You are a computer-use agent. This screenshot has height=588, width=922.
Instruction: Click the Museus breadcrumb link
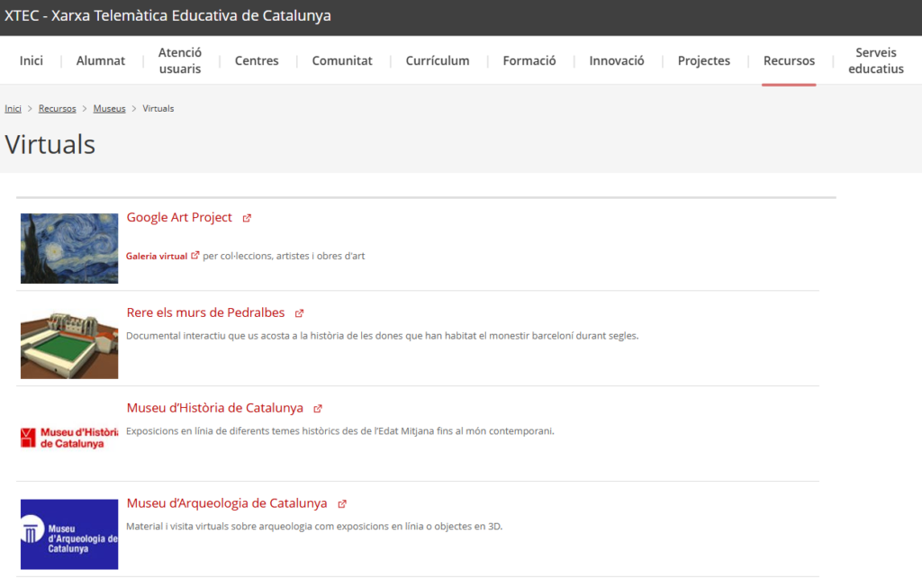coord(109,108)
